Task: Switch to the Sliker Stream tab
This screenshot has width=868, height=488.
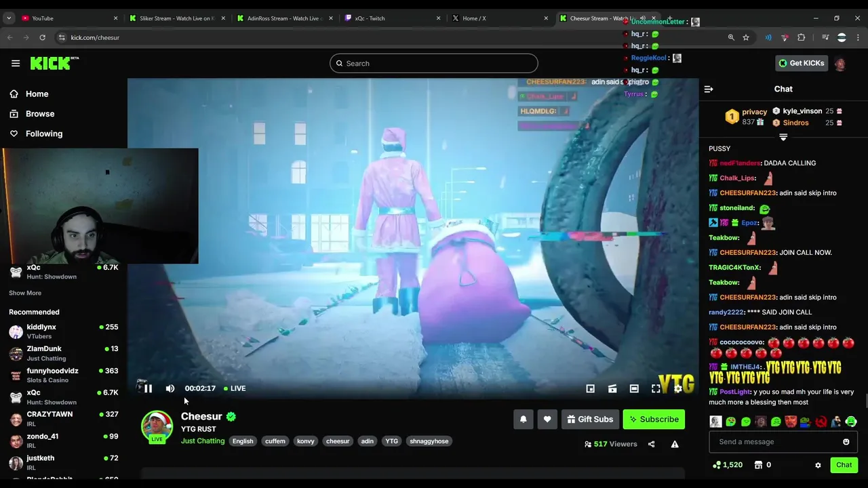Action: (x=176, y=18)
